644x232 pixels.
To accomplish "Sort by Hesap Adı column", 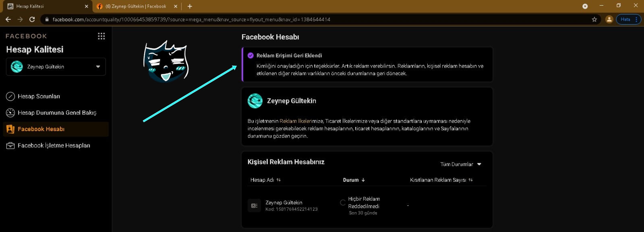I will (265, 180).
